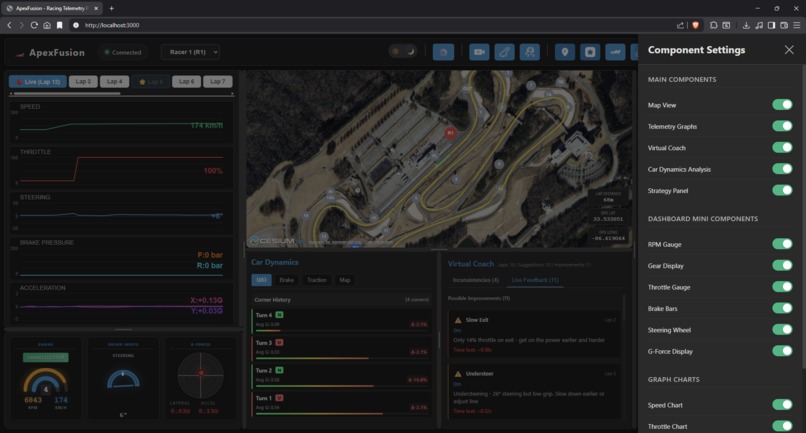The height and width of the screenshot is (433, 806).
Task: Click the map pin toolbar button
Action: click(564, 52)
